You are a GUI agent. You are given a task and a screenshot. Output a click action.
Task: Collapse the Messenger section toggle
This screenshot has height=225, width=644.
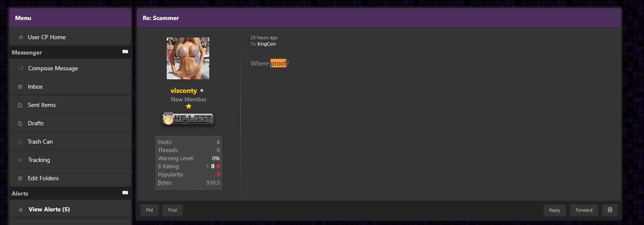pos(125,52)
